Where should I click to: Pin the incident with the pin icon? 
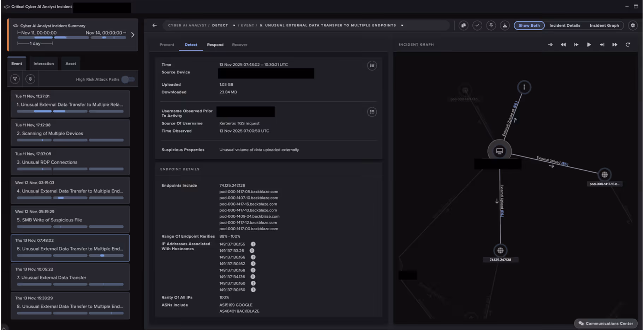pos(491,25)
